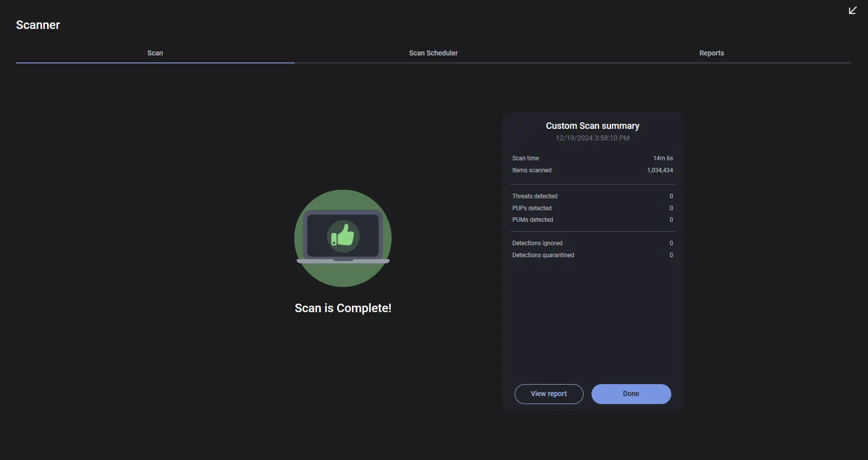The image size is (868, 460).
Task: Select the Detections ignored label
Action: [537, 243]
